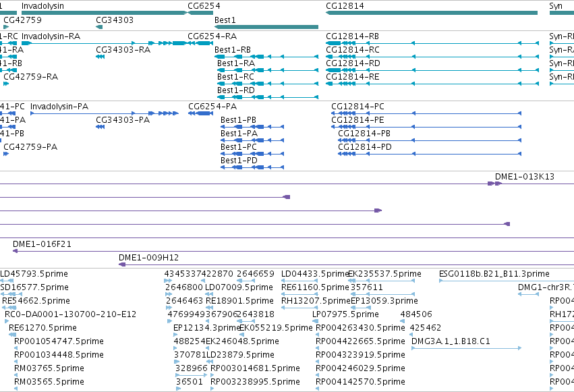
Task: Select protein CG42759-PA
Action: pos(6,154)
